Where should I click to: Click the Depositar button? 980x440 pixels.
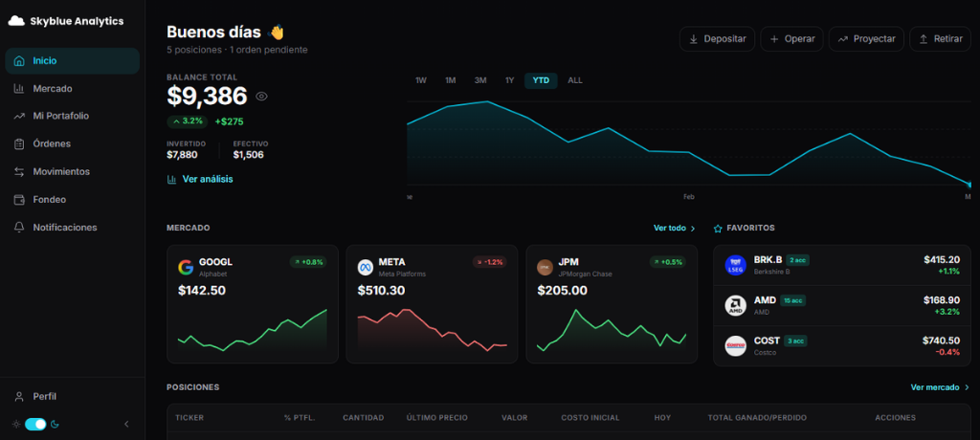tap(718, 39)
